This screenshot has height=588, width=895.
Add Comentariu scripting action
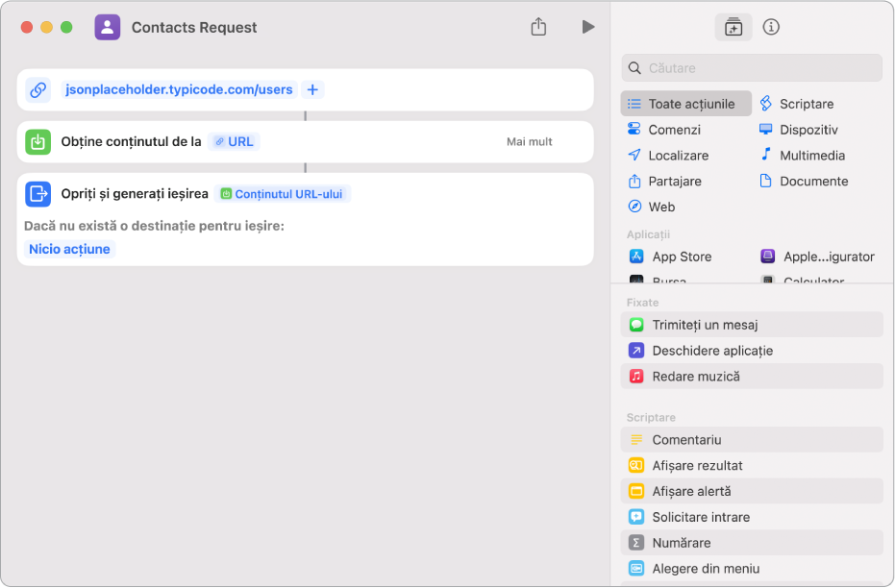[x=752, y=439]
